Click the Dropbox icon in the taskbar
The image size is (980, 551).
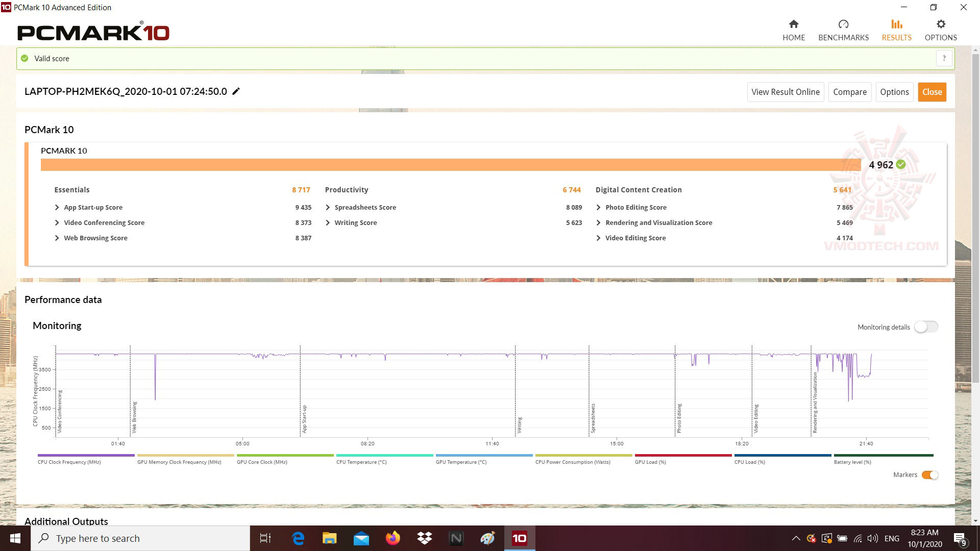(x=425, y=538)
